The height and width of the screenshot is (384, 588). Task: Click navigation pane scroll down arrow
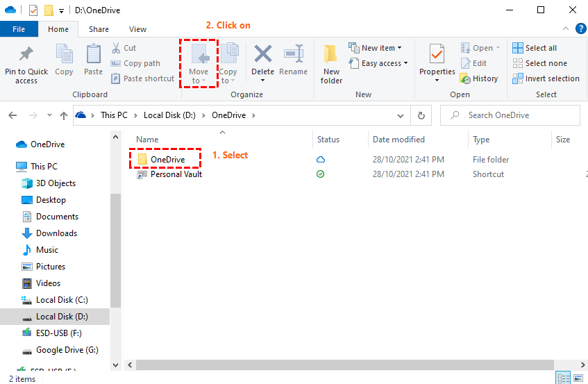click(x=115, y=365)
